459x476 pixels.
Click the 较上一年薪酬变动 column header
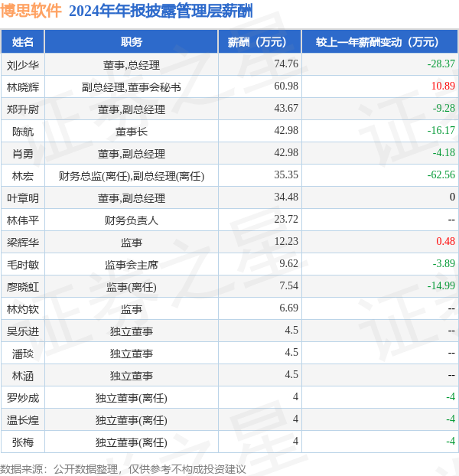(x=379, y=42)
